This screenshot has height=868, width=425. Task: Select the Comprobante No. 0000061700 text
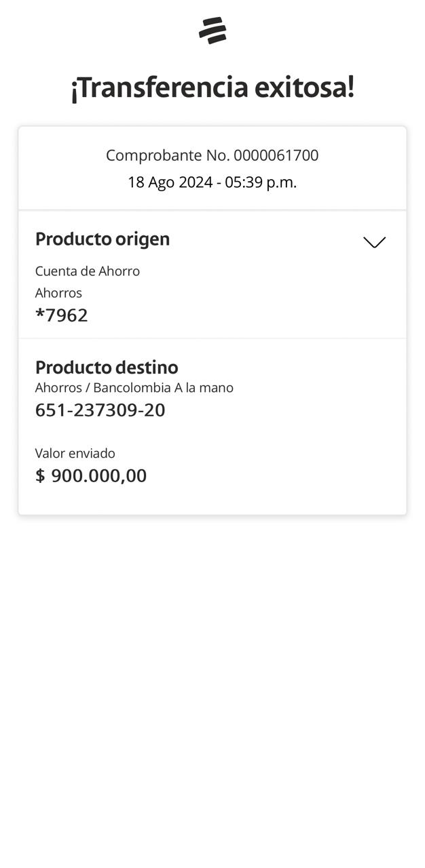(212, 155)
